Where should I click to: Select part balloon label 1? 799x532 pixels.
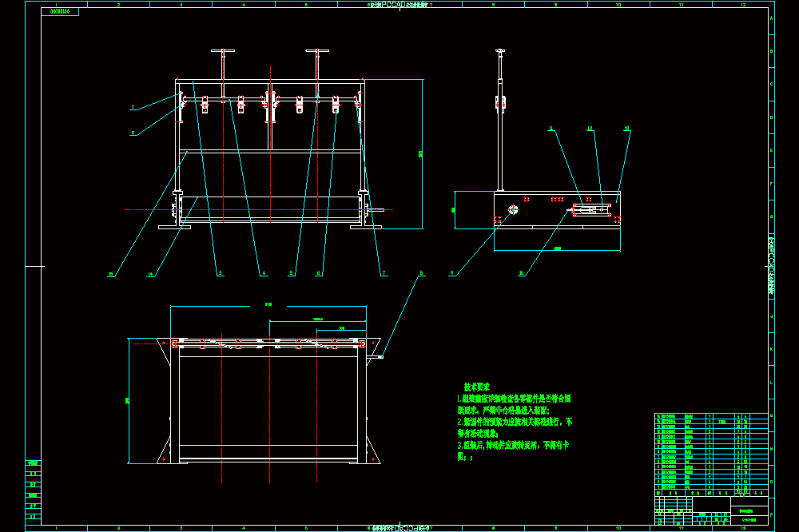tap(133, 107)
